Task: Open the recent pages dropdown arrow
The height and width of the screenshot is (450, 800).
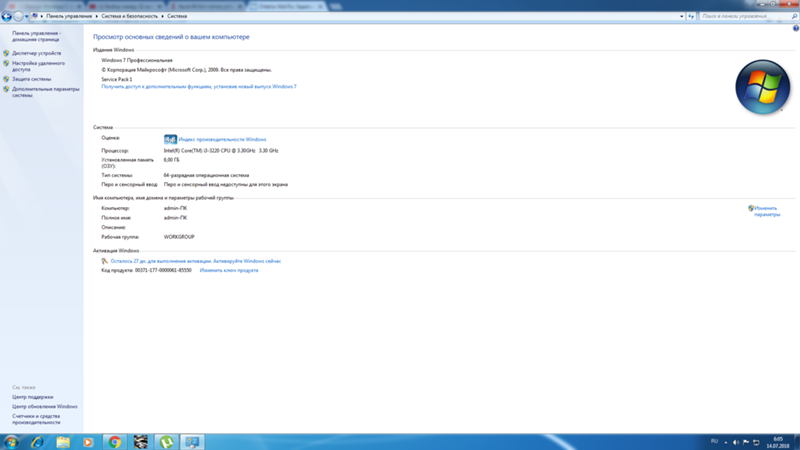Action: pyautogui.click(x=27, y=16)
